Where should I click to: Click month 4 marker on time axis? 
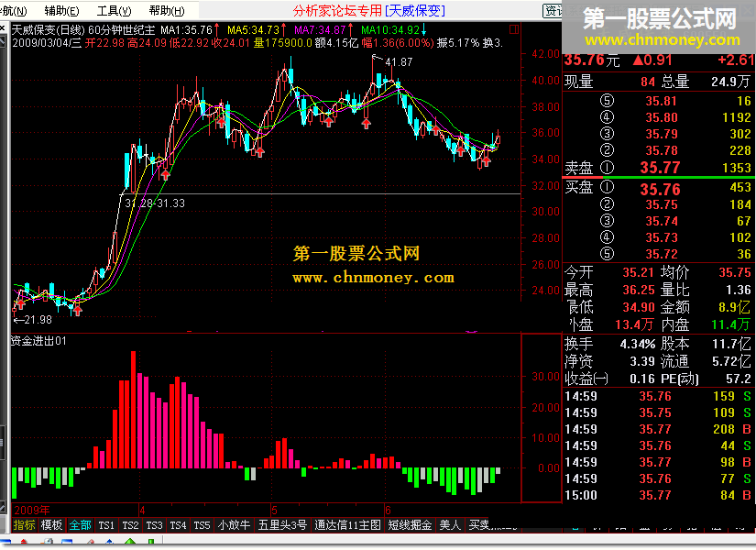click(142, 510)
